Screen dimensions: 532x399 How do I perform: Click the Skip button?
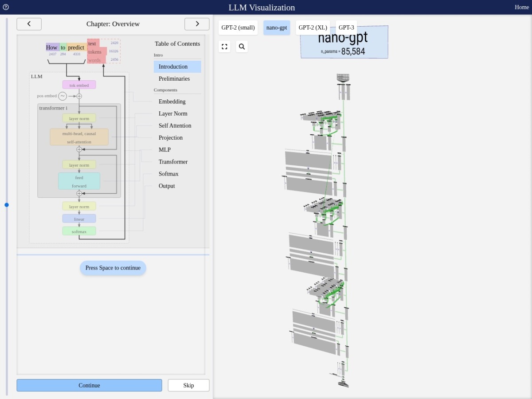click(188, 385)
